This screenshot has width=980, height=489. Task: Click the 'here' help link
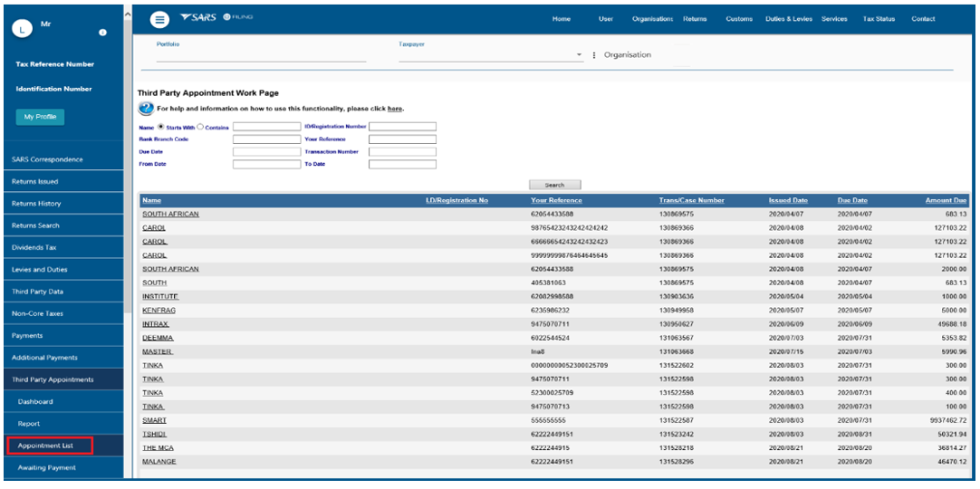pyautogui.click(x=394, y=109)
